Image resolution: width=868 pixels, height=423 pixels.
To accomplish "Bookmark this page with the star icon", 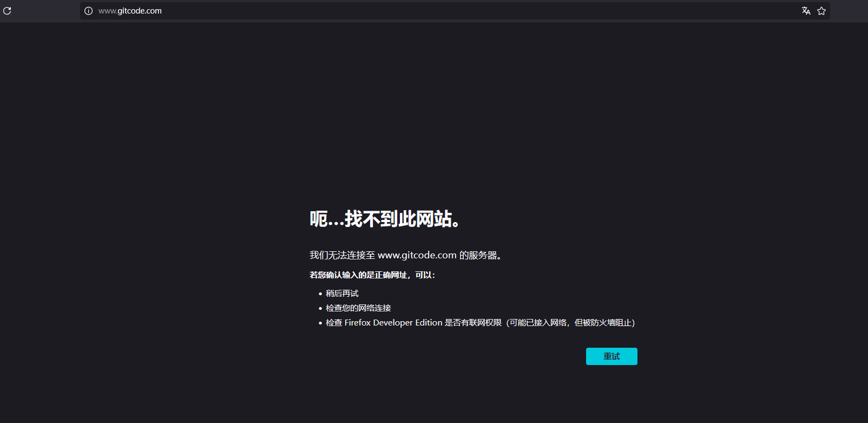I will click(x=821, y=11).
